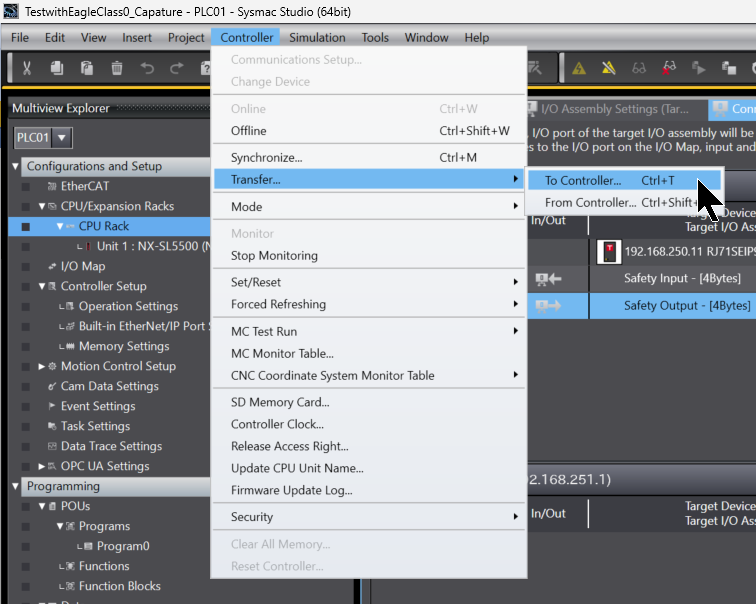The height and width of the screenshot is (604, 756).
Task: Click the Sysmac Studio app icon in title bar
Action: (x=11, y=11)
